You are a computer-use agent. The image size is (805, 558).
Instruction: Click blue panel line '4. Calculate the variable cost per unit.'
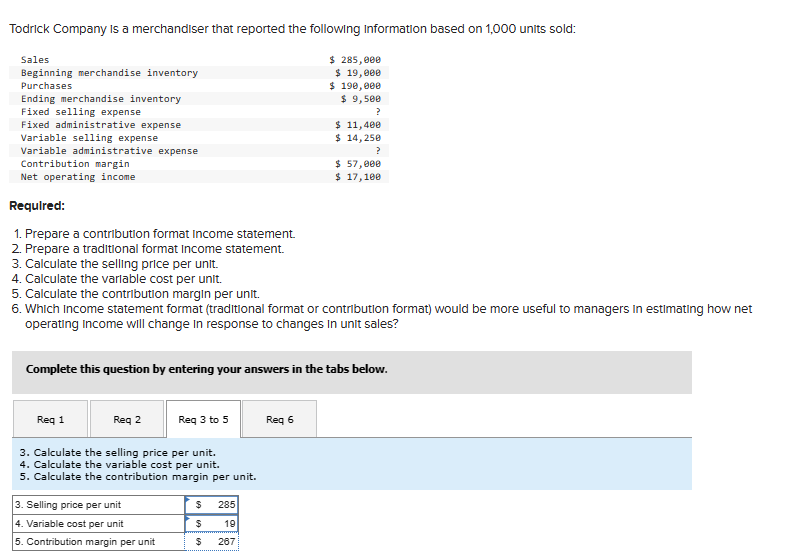[x=120, y=465]
